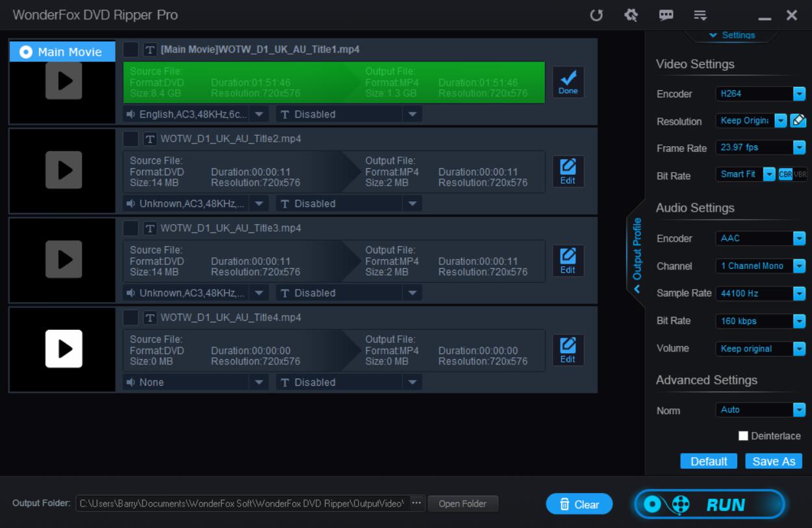Click the T rename icon beside Title3.mp4
Image resolution: width=812 pixels, height=528 pixels.
pyautogui.click(x=150, y=228)
